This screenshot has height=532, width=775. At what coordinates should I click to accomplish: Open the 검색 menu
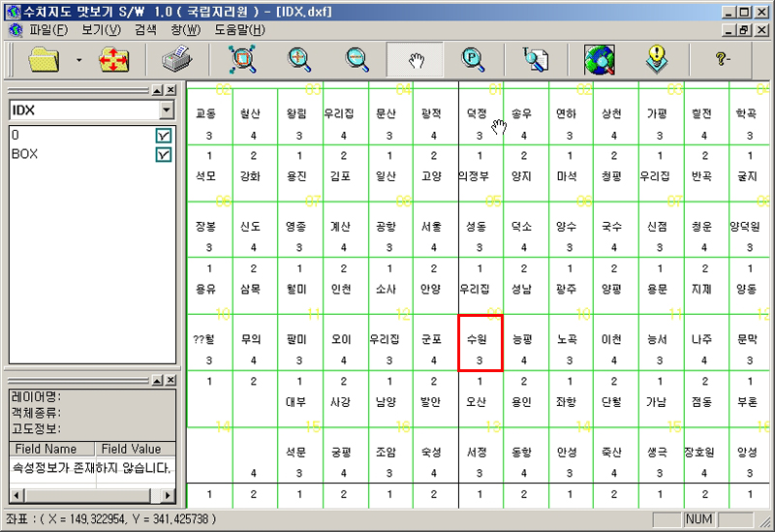[145, 30]
